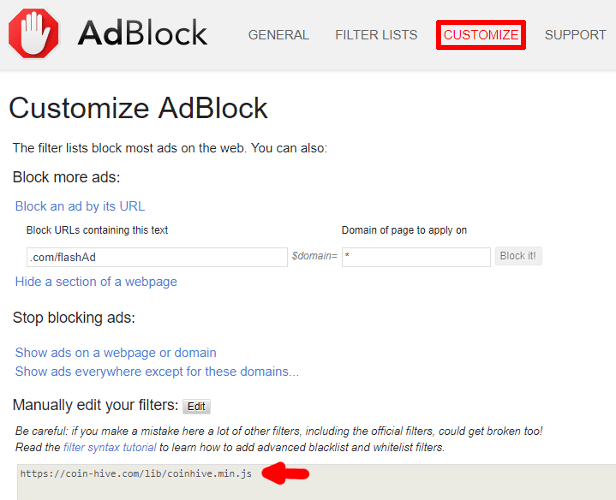Click inside the custom filters text area
616x500 pixels.
click(x=316, y=482)
